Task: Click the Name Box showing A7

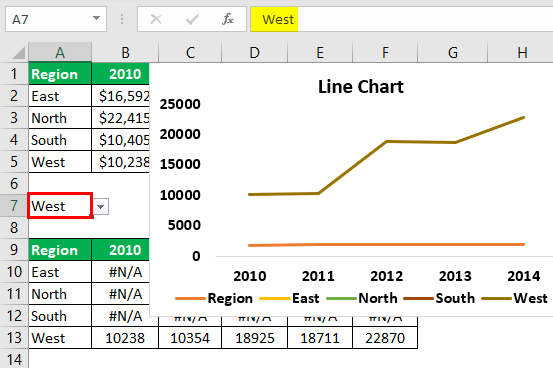Action: [x=56, y=19]
